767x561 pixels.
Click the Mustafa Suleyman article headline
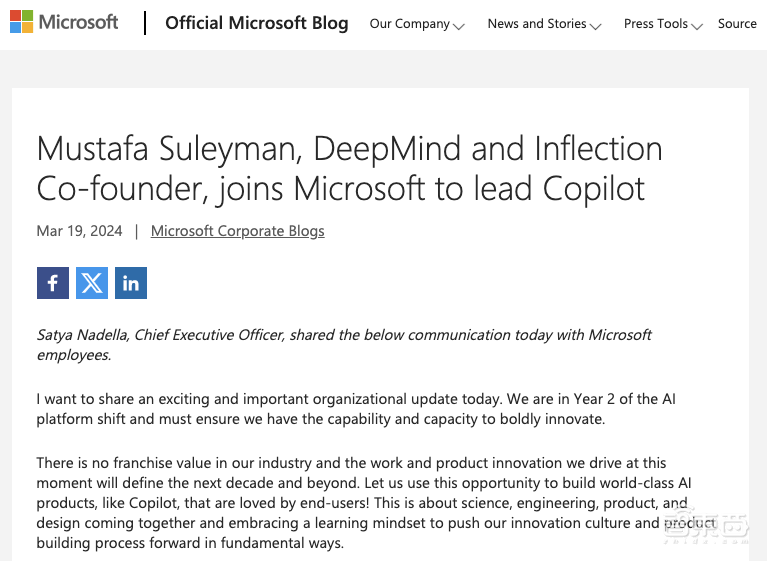[349, 168]
